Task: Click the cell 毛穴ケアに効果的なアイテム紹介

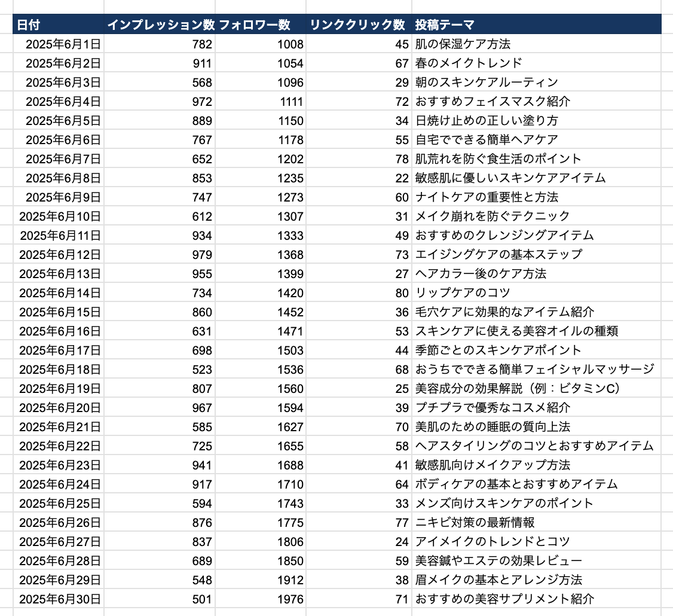Action: (537, 312)
